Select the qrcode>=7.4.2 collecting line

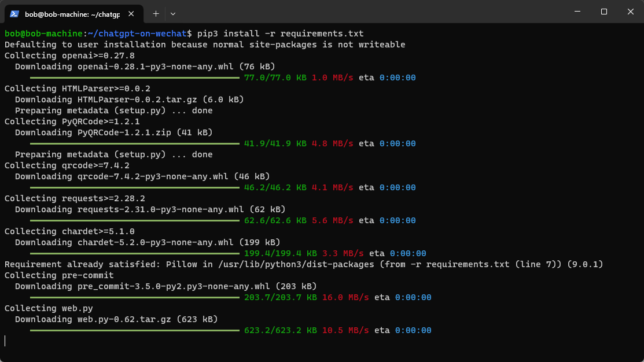(68, 165)
